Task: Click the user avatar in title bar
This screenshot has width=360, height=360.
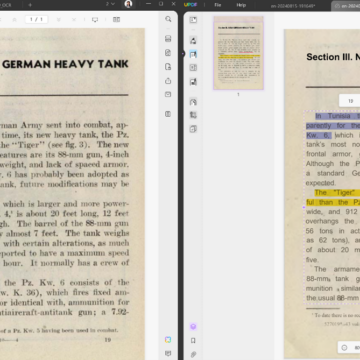Action: pyautogui.click(x=128, y=4)
